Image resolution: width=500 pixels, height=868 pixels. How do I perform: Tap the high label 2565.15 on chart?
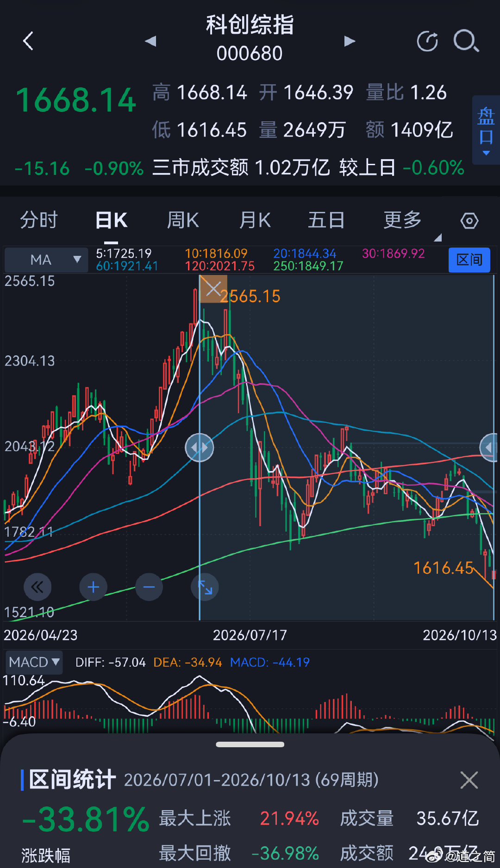tap(250, 297)
